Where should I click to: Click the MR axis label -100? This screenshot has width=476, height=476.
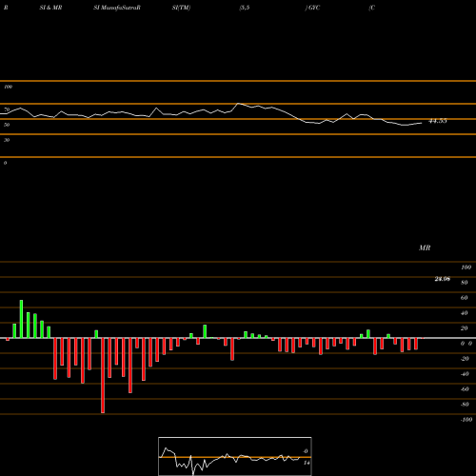click(x=466, y=420)
